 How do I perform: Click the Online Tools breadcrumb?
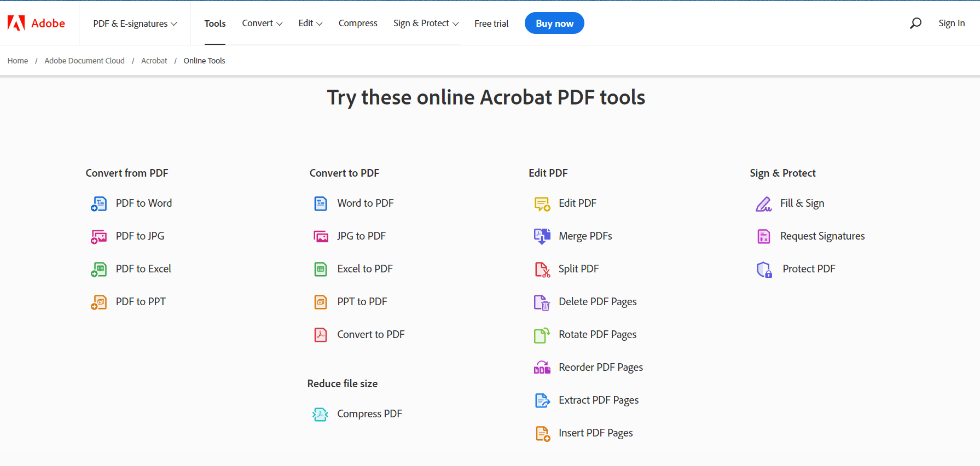coord(204,61)
